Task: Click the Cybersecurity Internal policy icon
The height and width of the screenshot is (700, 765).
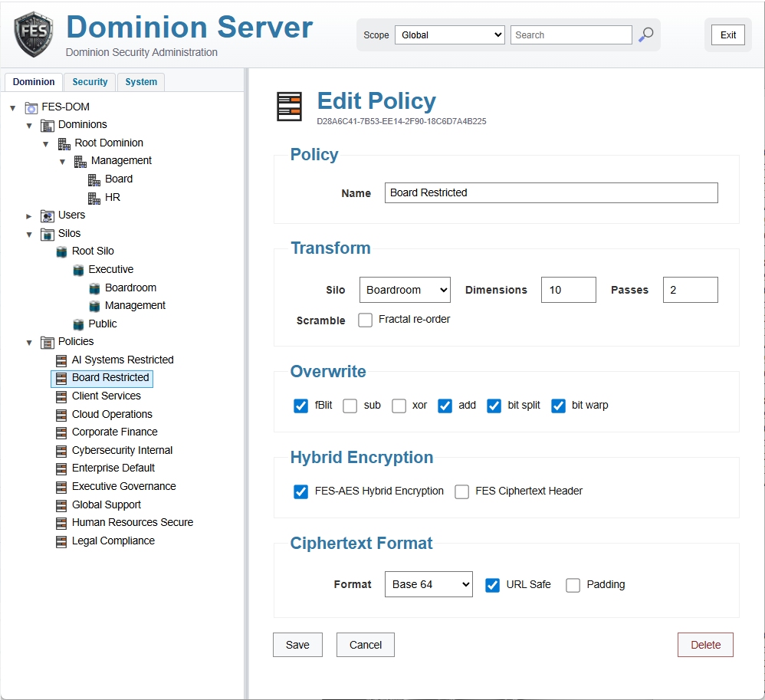Action: click(61, 451)
